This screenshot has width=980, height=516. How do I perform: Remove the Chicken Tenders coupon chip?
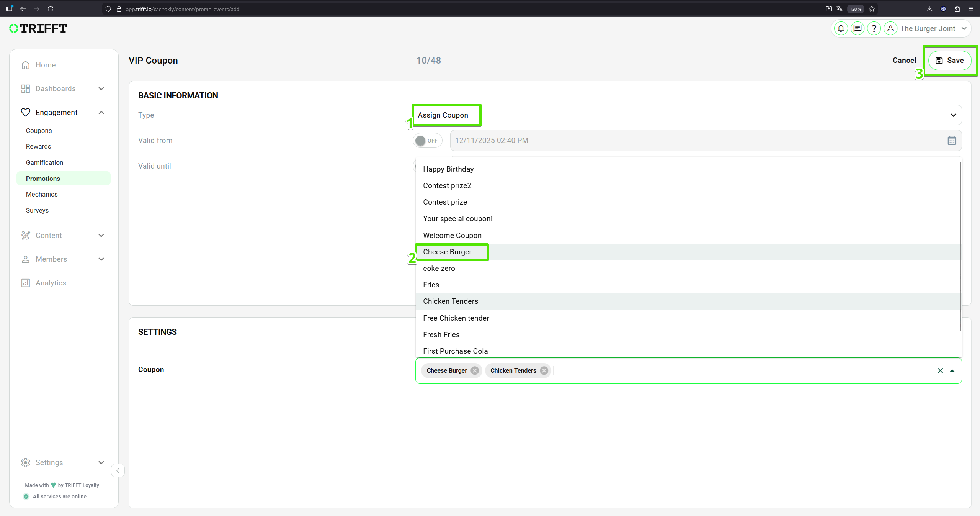tap(544, 370)
